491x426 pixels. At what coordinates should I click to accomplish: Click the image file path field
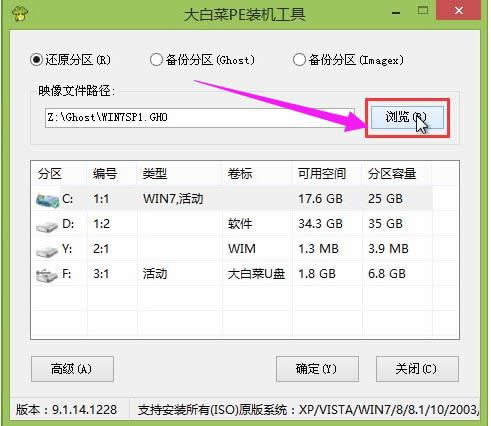click(x=199, y=117)
